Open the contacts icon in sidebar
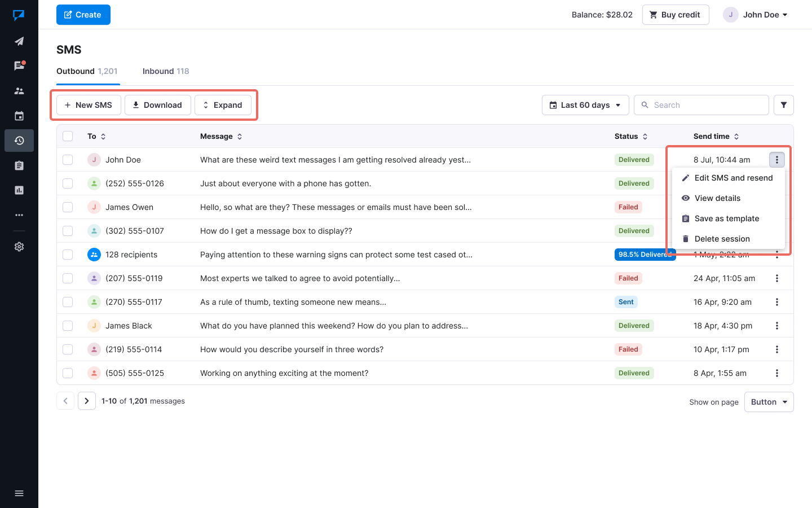Viewport: 812px width, 508px height. click(x=19, y=91)
